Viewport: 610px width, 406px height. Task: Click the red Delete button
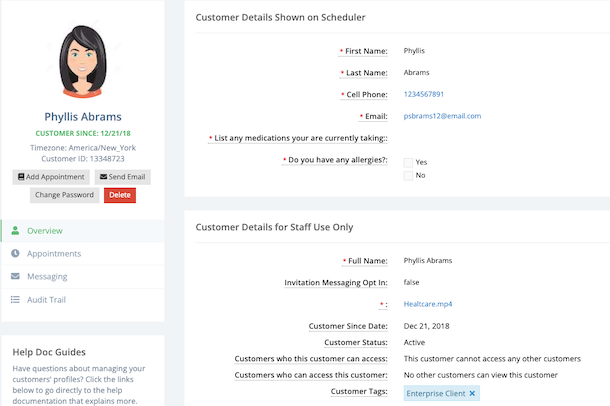pyautogui.click(x=120, y=195)
